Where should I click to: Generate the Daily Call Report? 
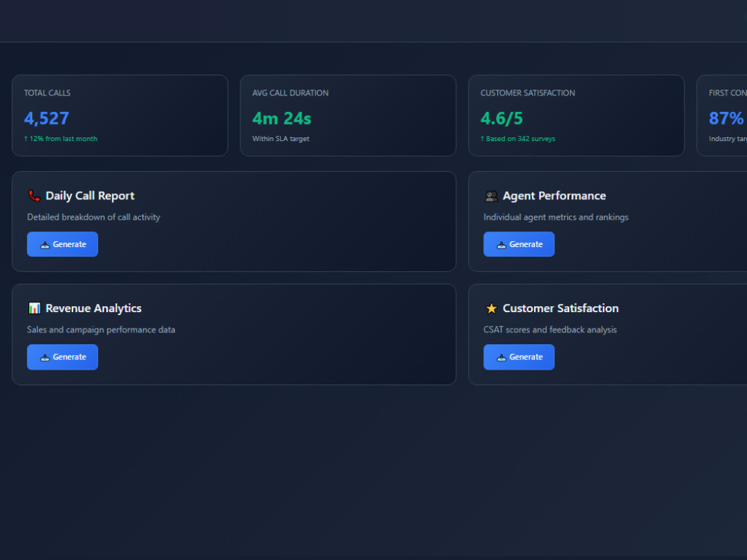[x=63, y=244]
